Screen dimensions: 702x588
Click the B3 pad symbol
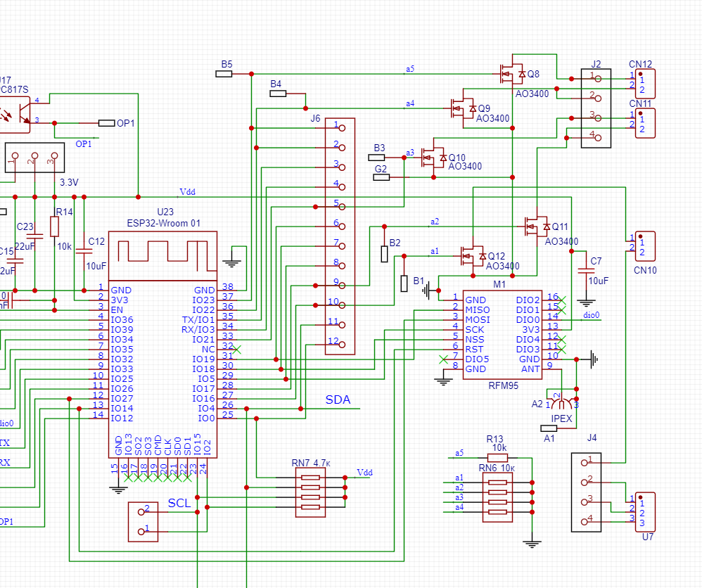[376, 158]
